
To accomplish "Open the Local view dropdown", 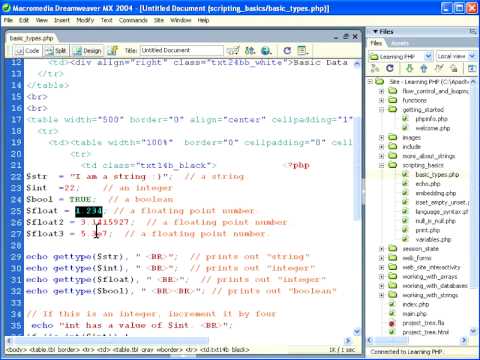I will tap(472, 56).
